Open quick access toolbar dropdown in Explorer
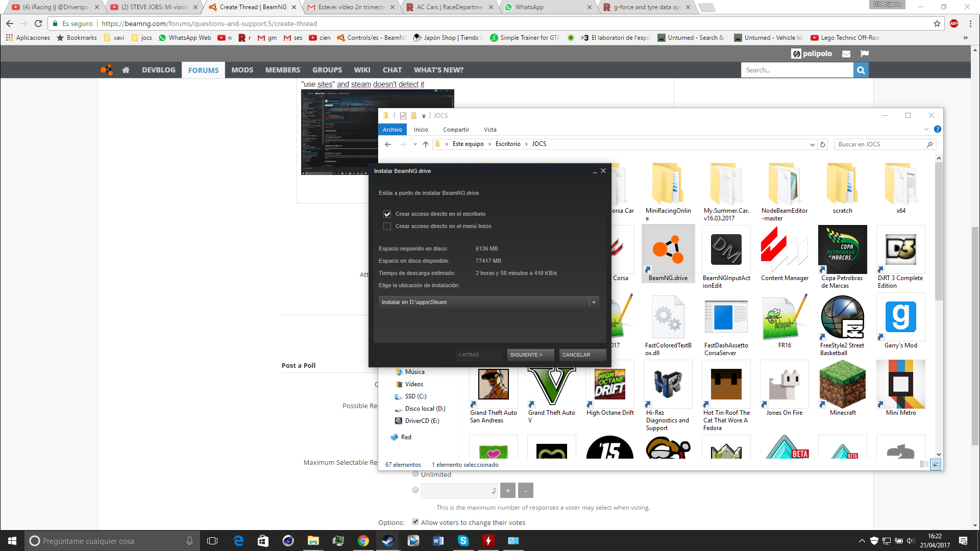Viewport: 980px width, 551px height. click(x=424, y=116)
